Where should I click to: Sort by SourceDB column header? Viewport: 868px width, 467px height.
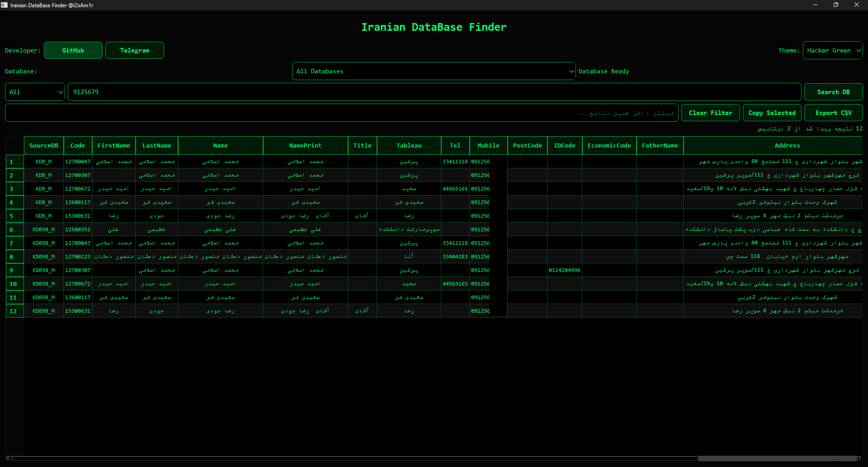[x=44, y=145]
